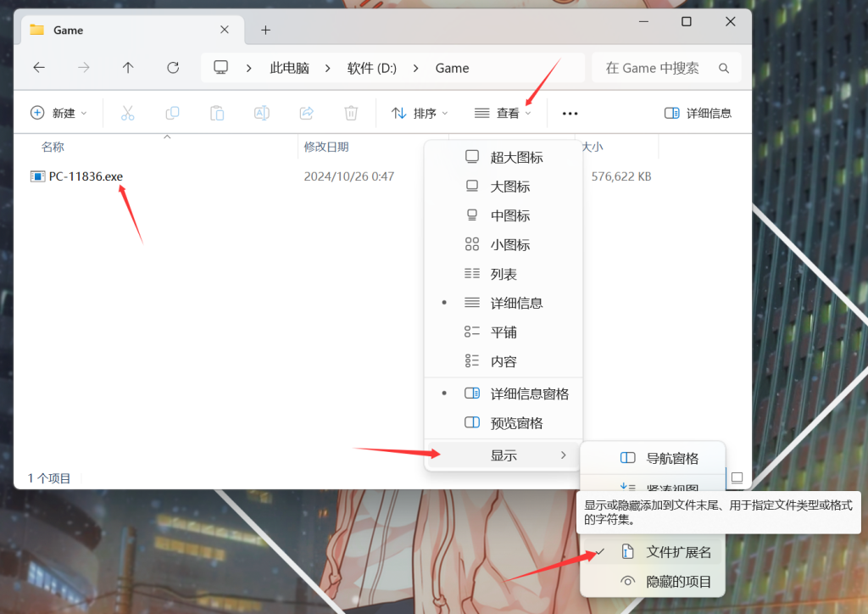Expand the 显示 submenu

(504, 455)
